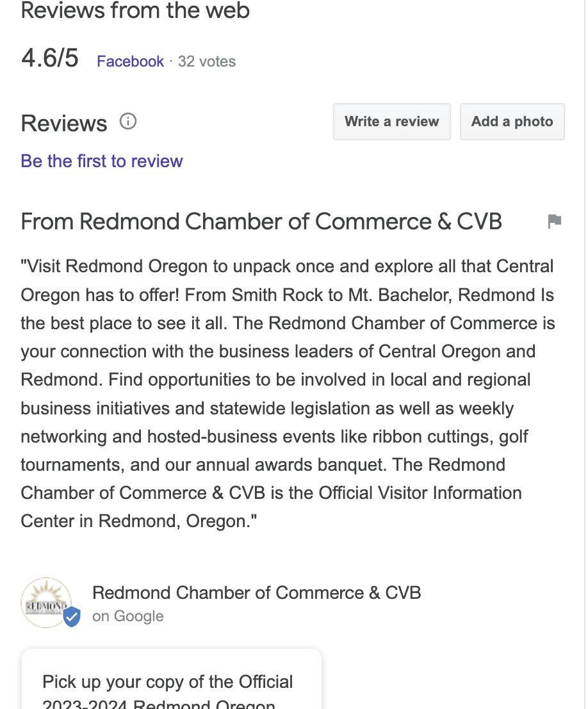
Task: Click the flag icon to report description
Action: coord(555,221)
